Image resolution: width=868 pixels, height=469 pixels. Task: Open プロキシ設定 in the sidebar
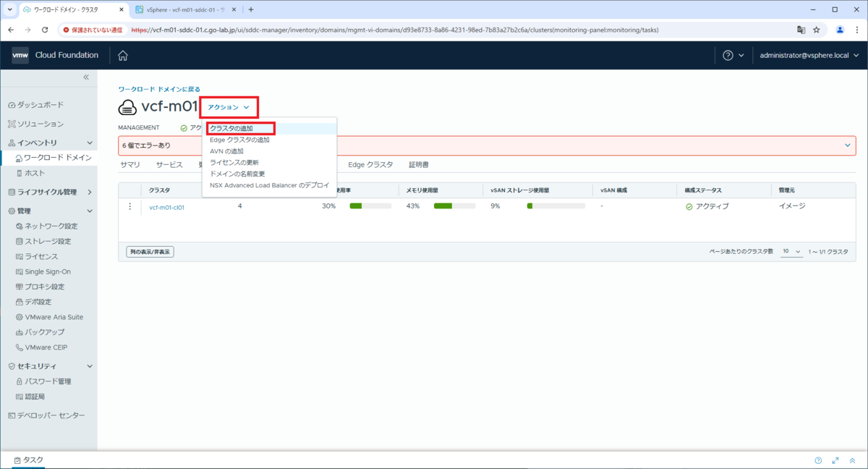point(41,287)
